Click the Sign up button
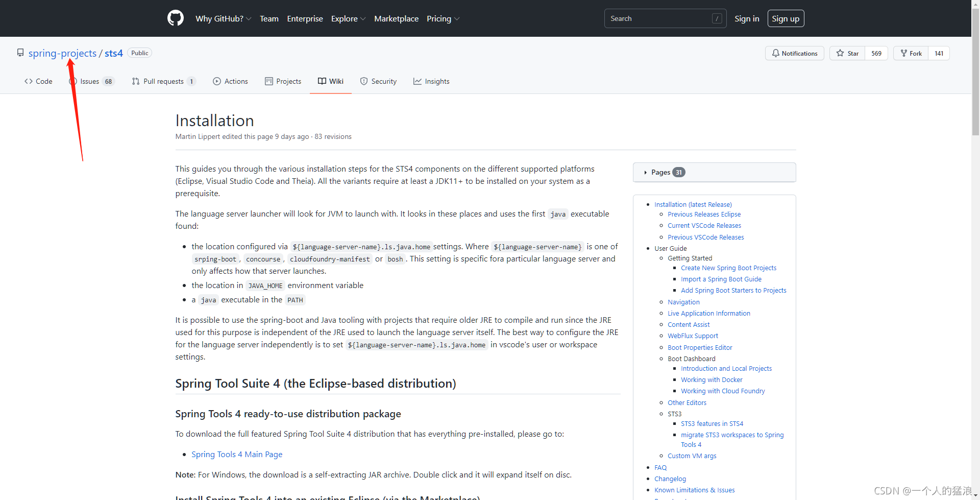The image size is (980, 500). 786,18
